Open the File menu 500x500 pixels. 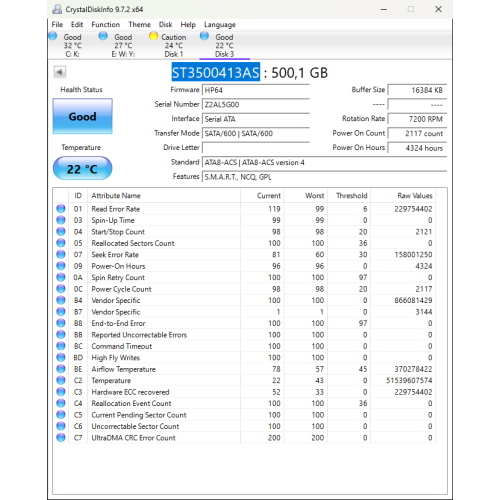[x=57, y=24]
